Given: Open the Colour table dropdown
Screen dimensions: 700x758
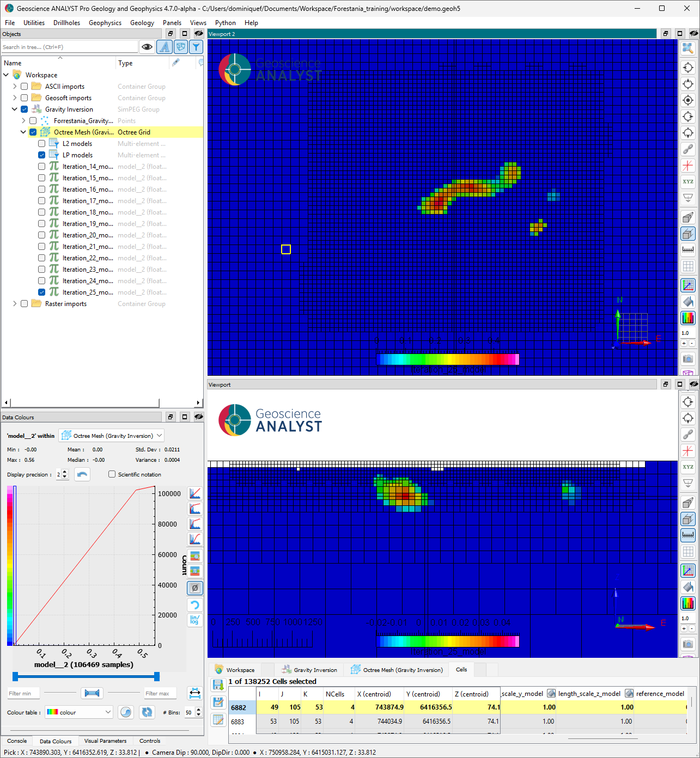Looking at the screenshot, I should coord(79,712).
